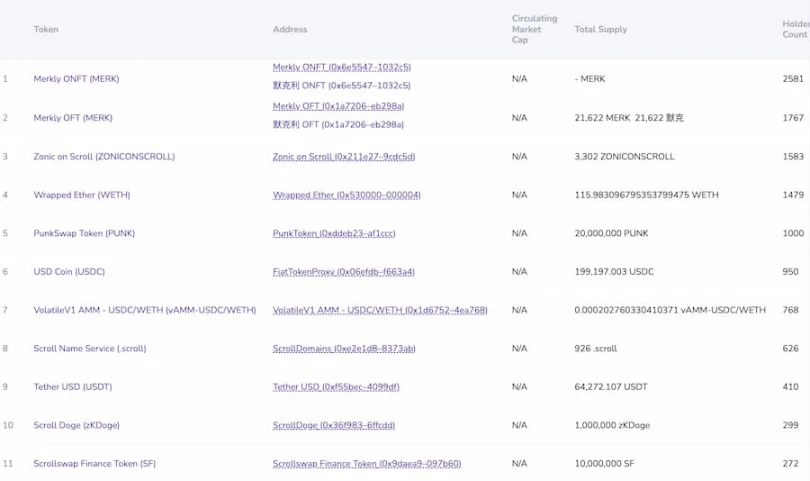The image size is (810, 481).
Task: Click Wrapped Ether (WETH) token name
Action: (x=82, y=195)
